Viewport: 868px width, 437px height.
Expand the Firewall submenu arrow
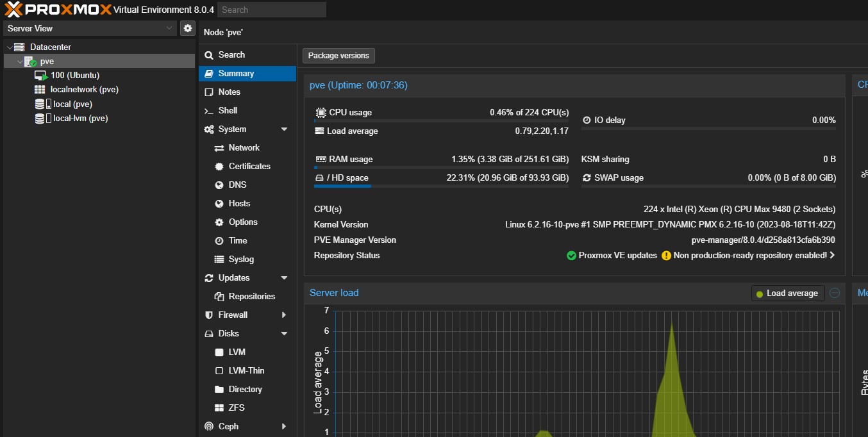(x=284, y=315)
